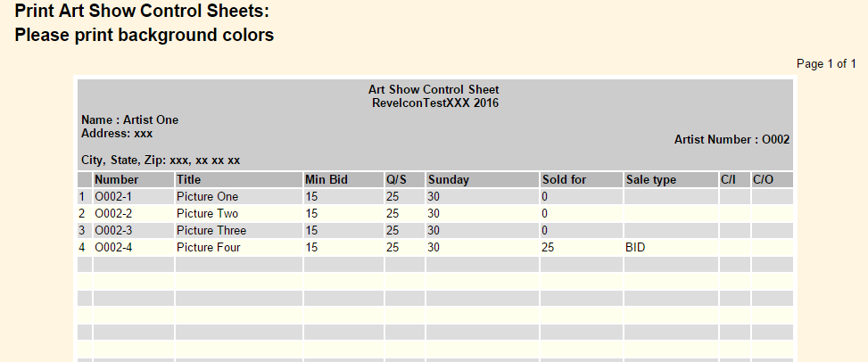The image size is (868, 362).
Task: Click the BID sale type cell
Action: click(671, 248)
